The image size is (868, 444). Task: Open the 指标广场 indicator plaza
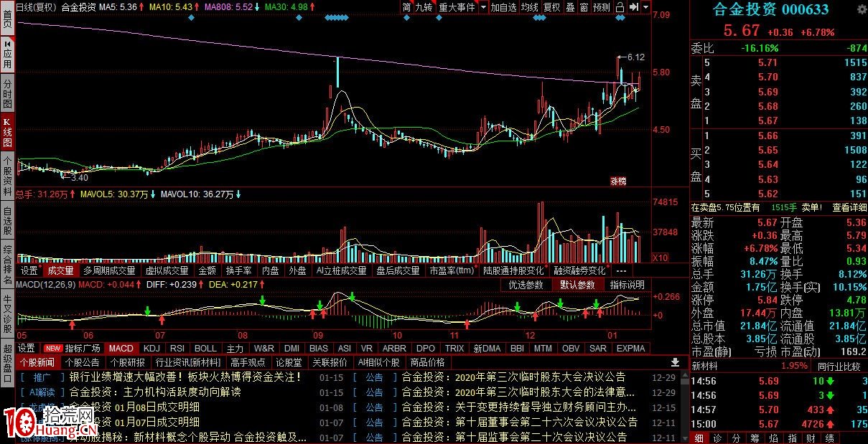point(83,349)
